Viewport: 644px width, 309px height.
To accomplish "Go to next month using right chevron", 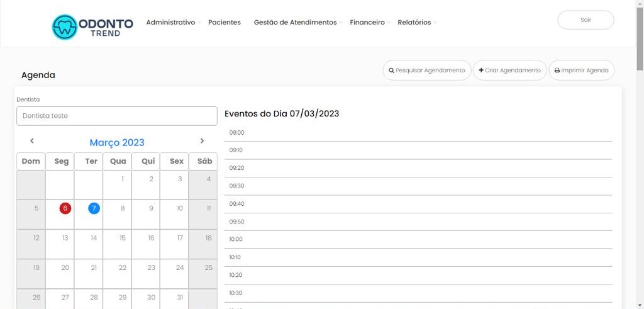I will coord(202,141).
